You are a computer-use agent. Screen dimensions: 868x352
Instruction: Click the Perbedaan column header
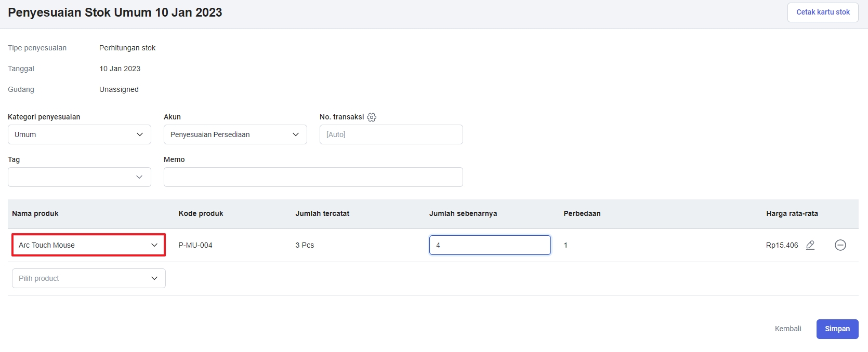point(582,213)
